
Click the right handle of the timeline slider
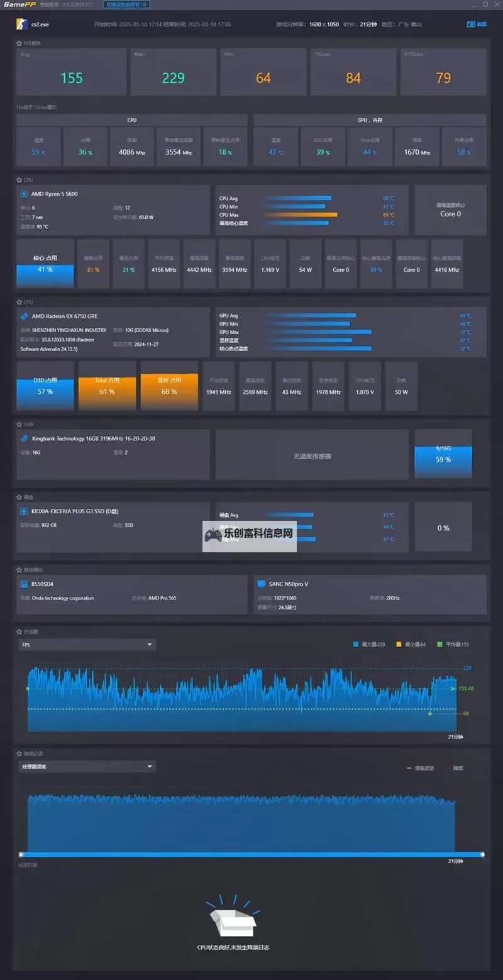tap(482, 854)
